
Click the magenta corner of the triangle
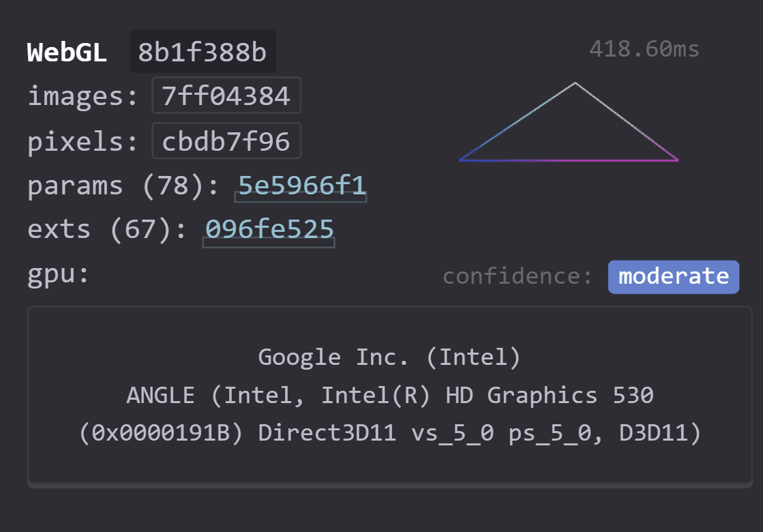coord(675,159)
